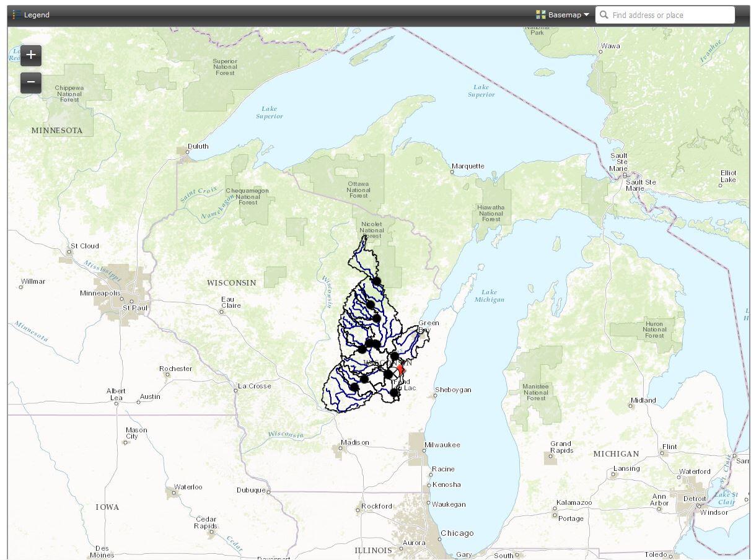Click the westernmost black dot in southern basin
Image resolution: width=751 pixels, height=560 pixels.
[354, 387]
